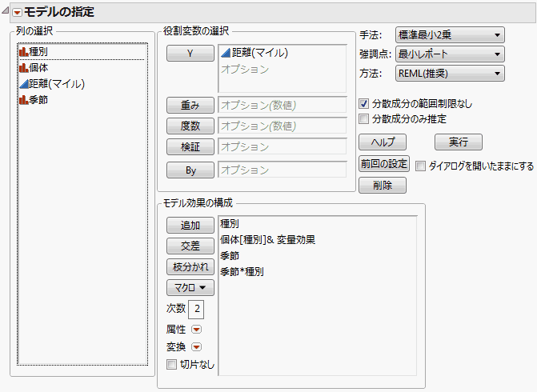Open the 変換 red triangle menu
Image resolution: width=537 pixels, height=392 pixels.
pyautogui.click(x=196, y=346)
